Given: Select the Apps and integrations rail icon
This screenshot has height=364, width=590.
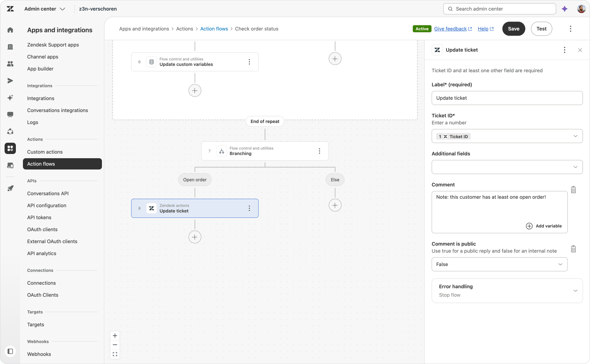Looking at the screenshot, I should [10, 148].
